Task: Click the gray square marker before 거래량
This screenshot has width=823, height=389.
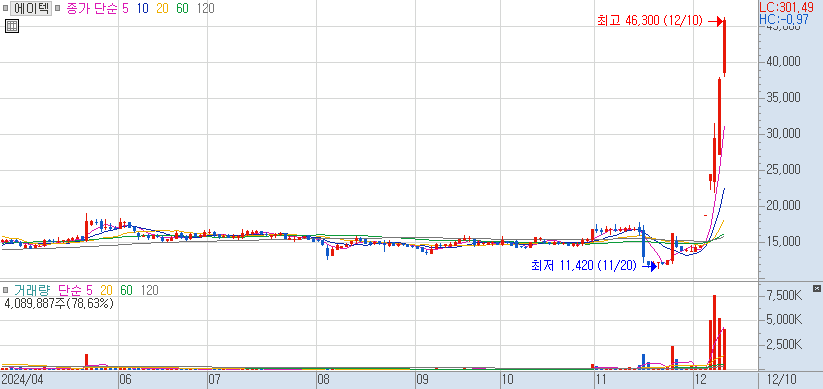Action: pyautogui.click(x=5, y=290)
